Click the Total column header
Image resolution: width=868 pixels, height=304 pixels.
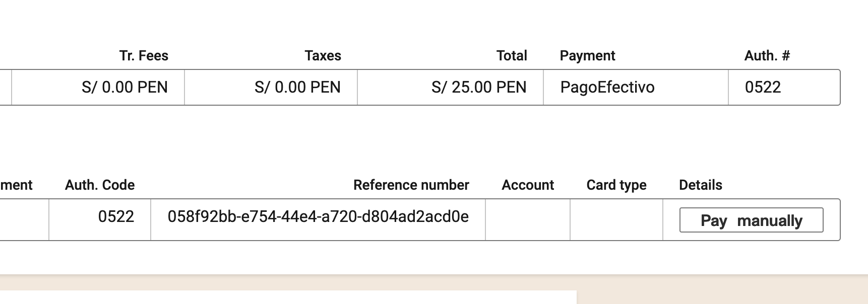[512, 55]
